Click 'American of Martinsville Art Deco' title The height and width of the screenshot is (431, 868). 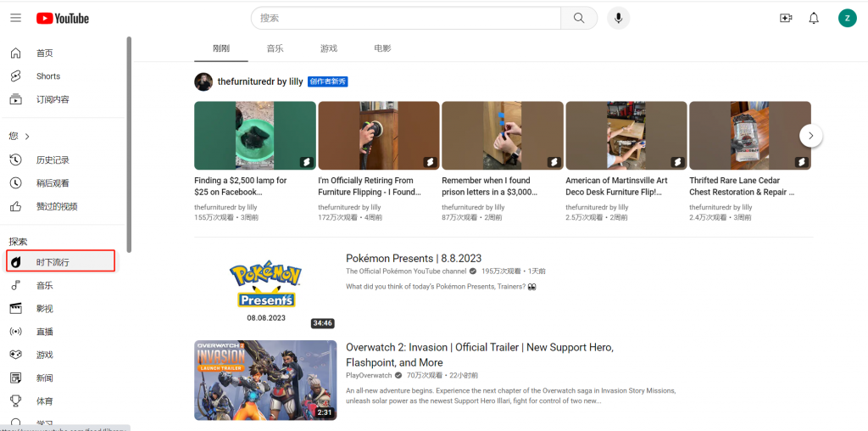[x=617, y=186]
